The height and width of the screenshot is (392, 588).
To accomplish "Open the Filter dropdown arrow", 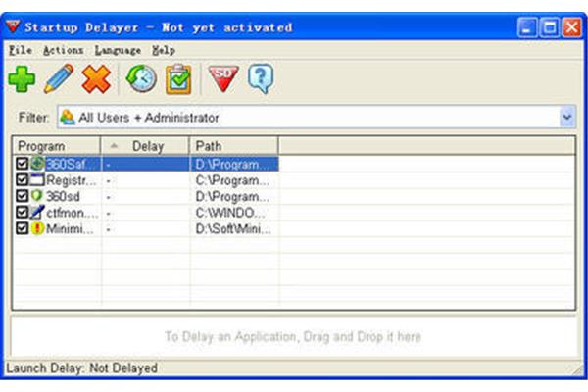I will 567,117.
